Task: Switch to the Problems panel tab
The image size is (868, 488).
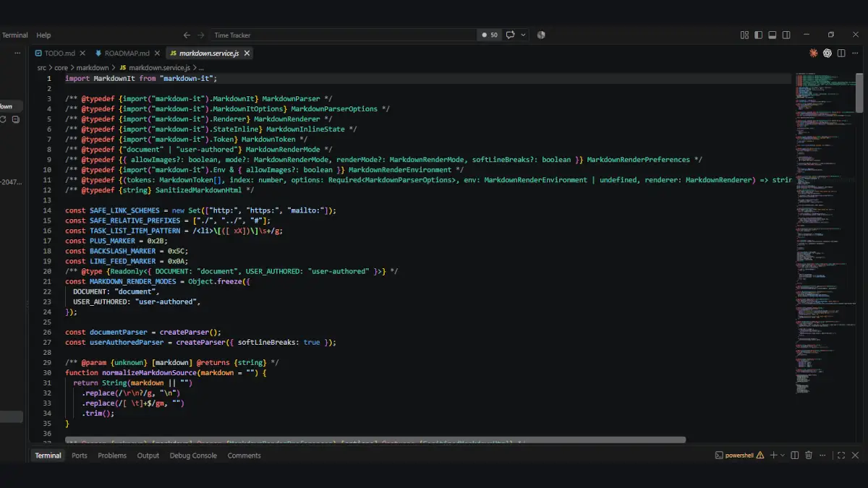Action: [112, 455]
